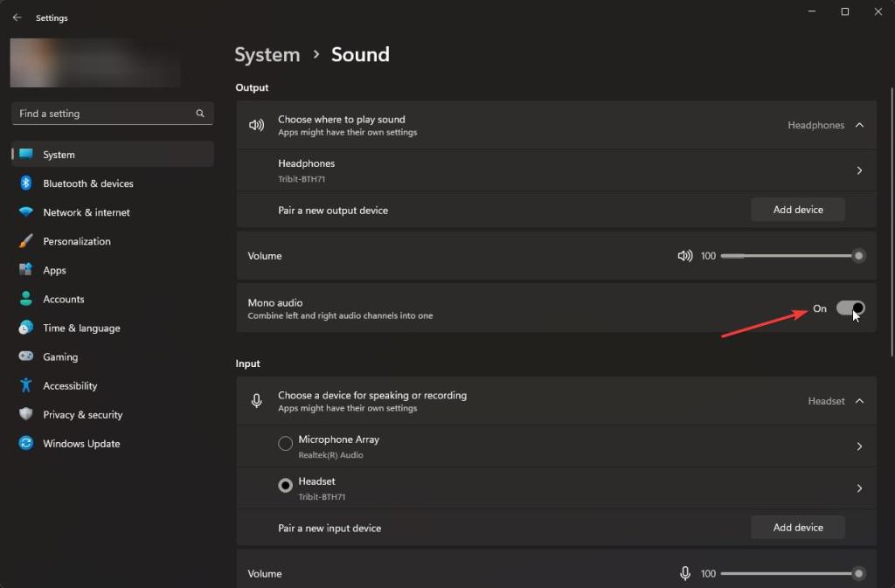Click the output Volume slider track

[x=787, y=256]
